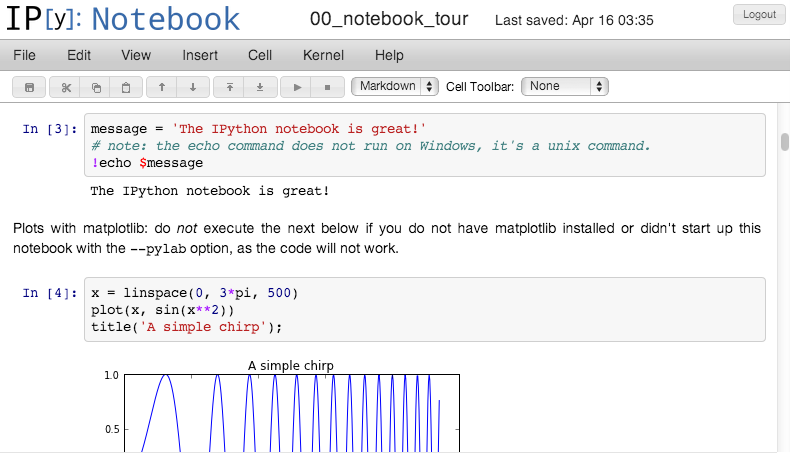790x453 pixels.
Task: Click the Logout button
Action: (x=759, y=15)
